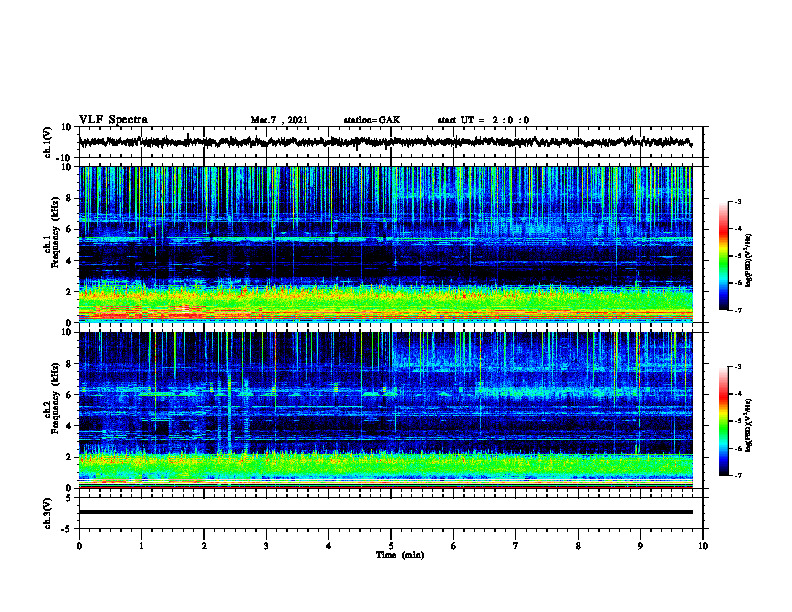Viewport: 792px width, 612px height.
Task: Click the "6" kHz tick on ch.2 frequency axis
Action: pos(70,395)
